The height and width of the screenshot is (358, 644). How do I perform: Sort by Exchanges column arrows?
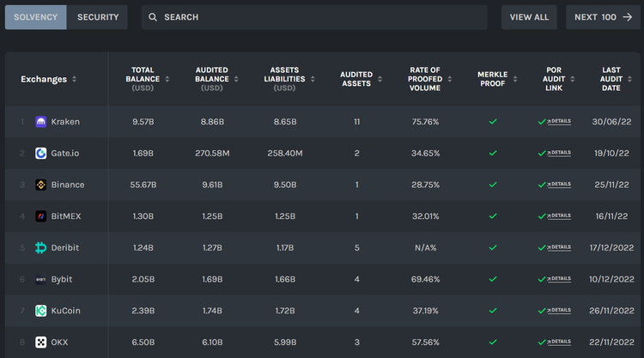tap(74, 79)
